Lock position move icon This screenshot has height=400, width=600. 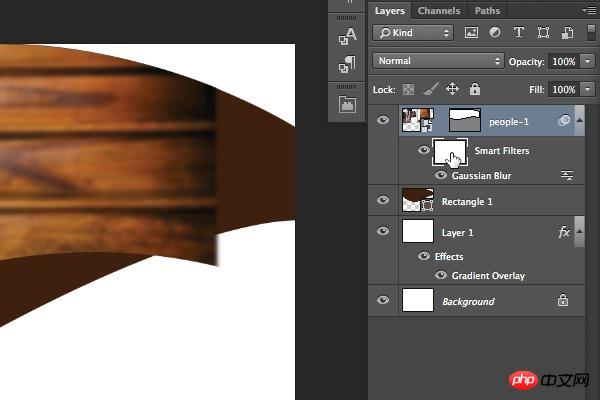click(452, 89)
